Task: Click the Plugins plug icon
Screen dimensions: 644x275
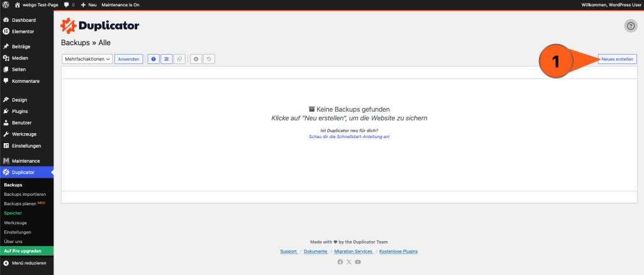Action: tap(6, 112)
